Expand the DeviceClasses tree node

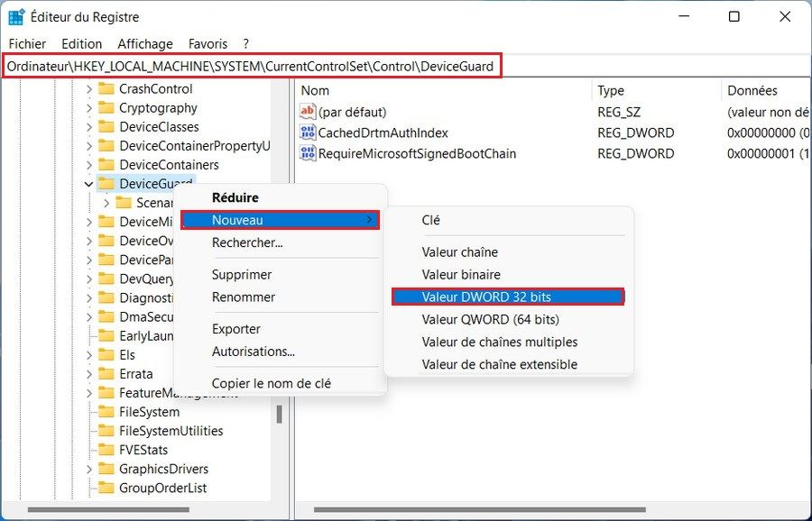click(x=89, y=127)
